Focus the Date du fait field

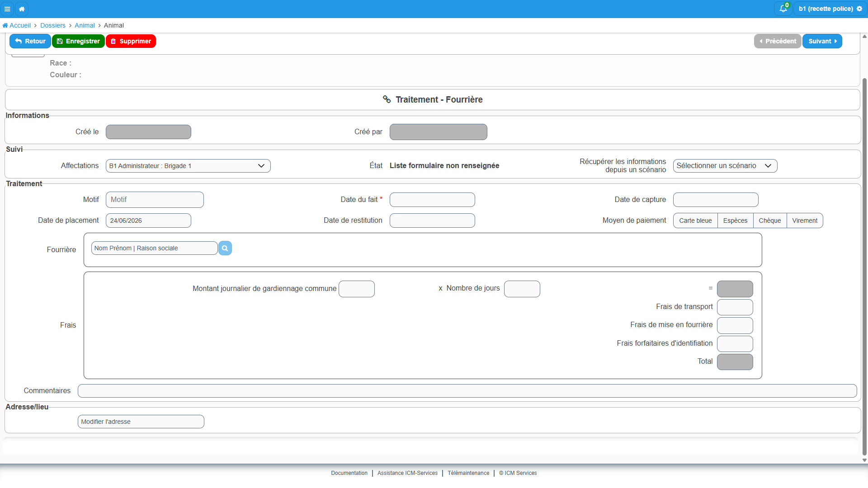click(432, 200)
